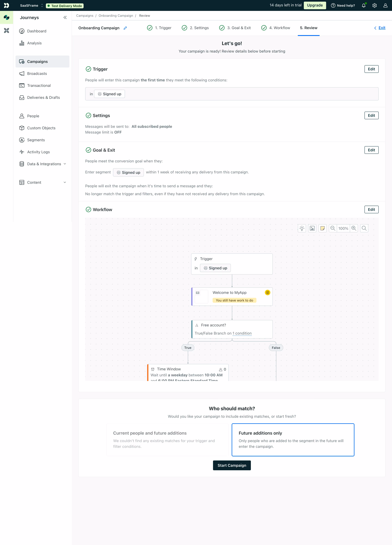
Task: Go to step 4. Workflow
Action: pos(275,28)
